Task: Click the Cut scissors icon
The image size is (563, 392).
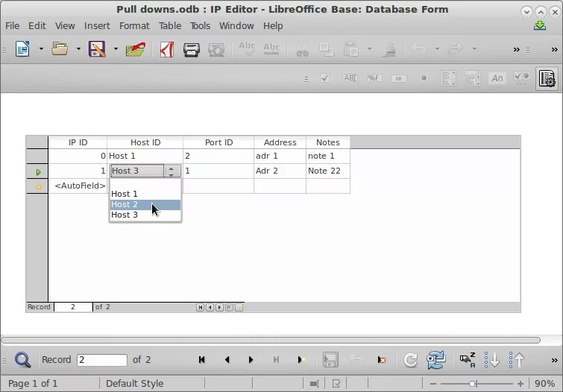Action: [302, 49]
